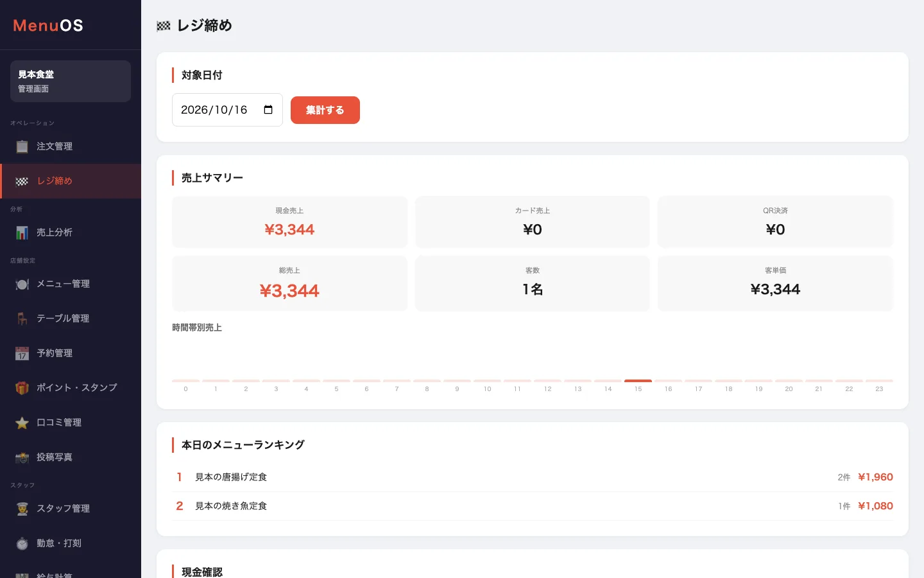924x578 pixels.
Task: Go to ポイント・スタンプ settings
Action: 71,388
